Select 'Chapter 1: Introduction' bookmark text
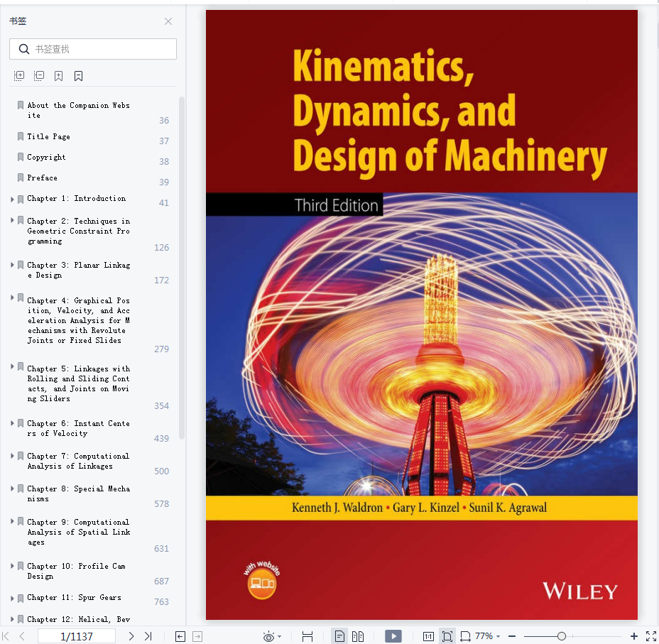Viewport: 659px width, 644px height. [x=77, y=198]
